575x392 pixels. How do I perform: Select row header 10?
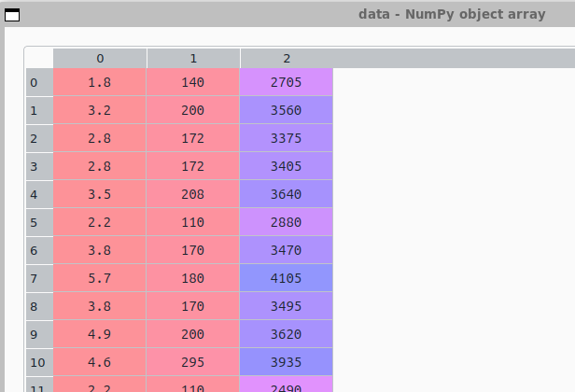39,362
